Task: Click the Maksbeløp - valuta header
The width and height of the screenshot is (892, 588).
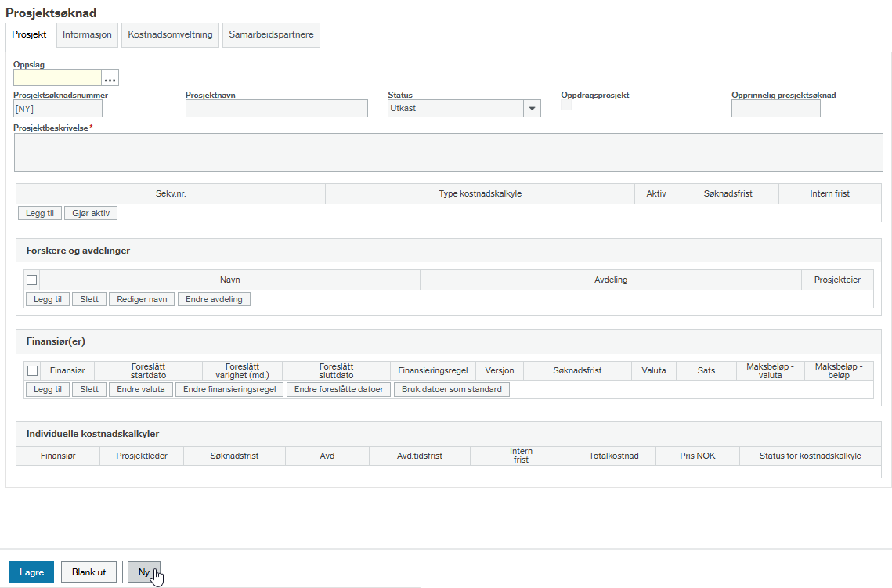Action: click(771, 371)
